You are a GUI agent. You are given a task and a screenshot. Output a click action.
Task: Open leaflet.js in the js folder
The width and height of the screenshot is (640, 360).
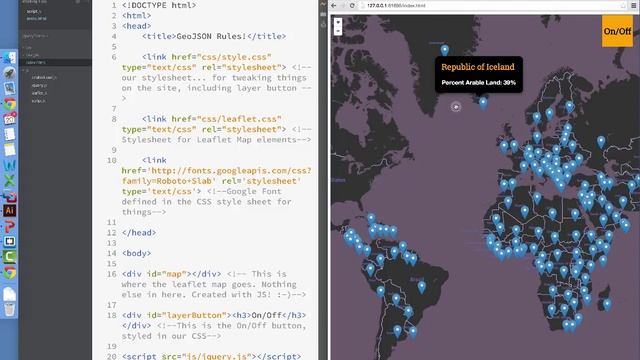[39, 93]
